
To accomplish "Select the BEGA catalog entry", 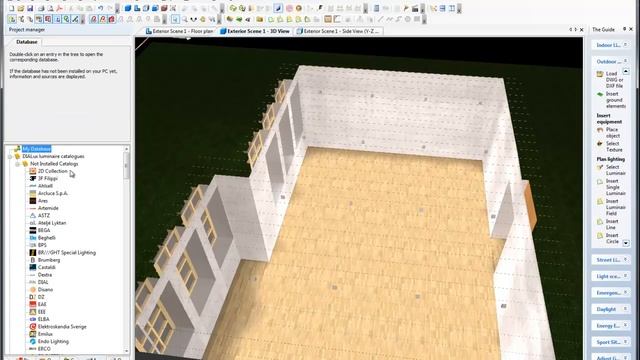I will (x=44, y=230).
